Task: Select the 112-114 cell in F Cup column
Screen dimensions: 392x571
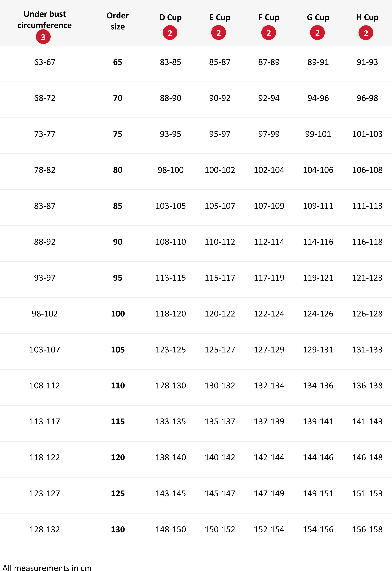Action: click(269, 242)
